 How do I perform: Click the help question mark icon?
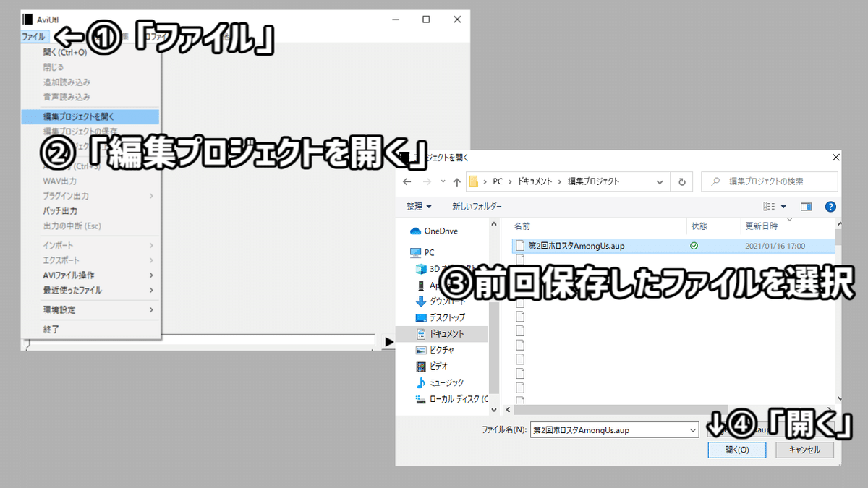pos(830,206)
